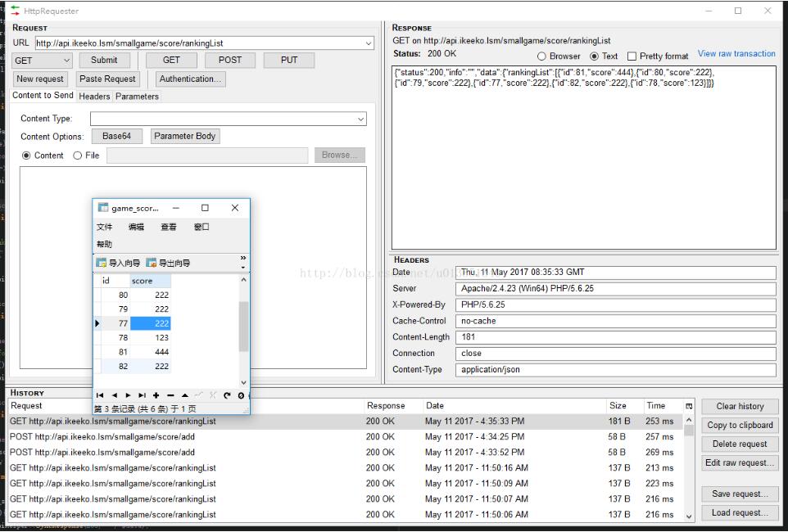Click the refresh icon in record navigator
Viewport: 788px width, 532px height.
pyautogui.click(x=227, y=395)
